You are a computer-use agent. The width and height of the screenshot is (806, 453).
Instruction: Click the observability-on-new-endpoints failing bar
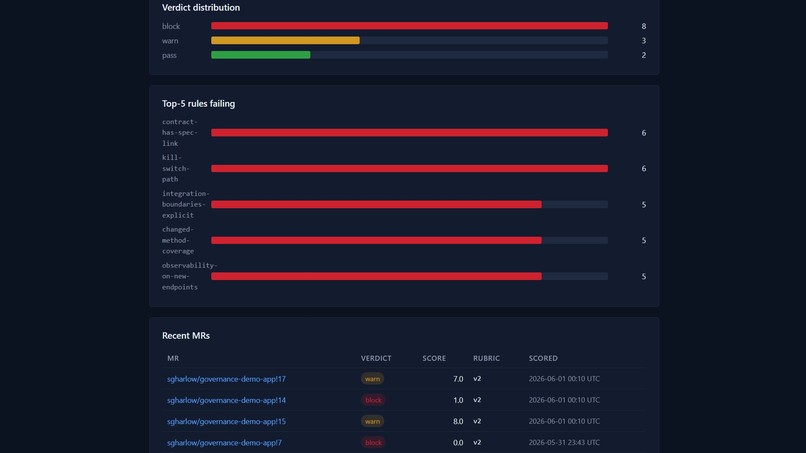click(376, 276)
